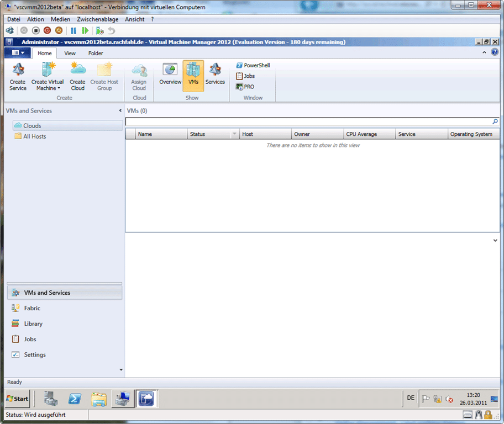Open the VMs and Services workspace

pos(64,293)
